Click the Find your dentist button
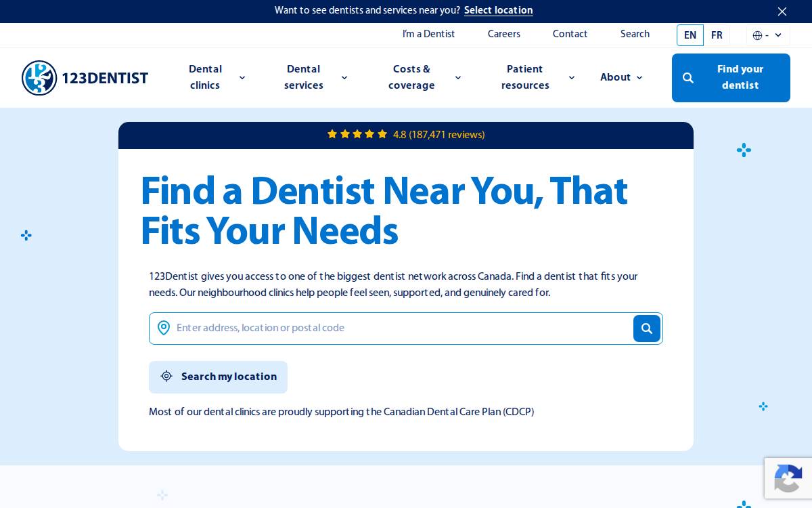This screenshot has width=812, height=508. (731, 78)
